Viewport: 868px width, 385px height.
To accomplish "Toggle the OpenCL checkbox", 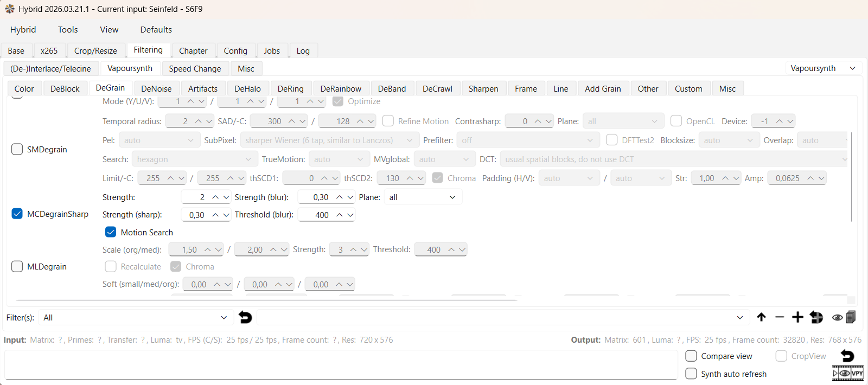I will (x=676, y=121).
